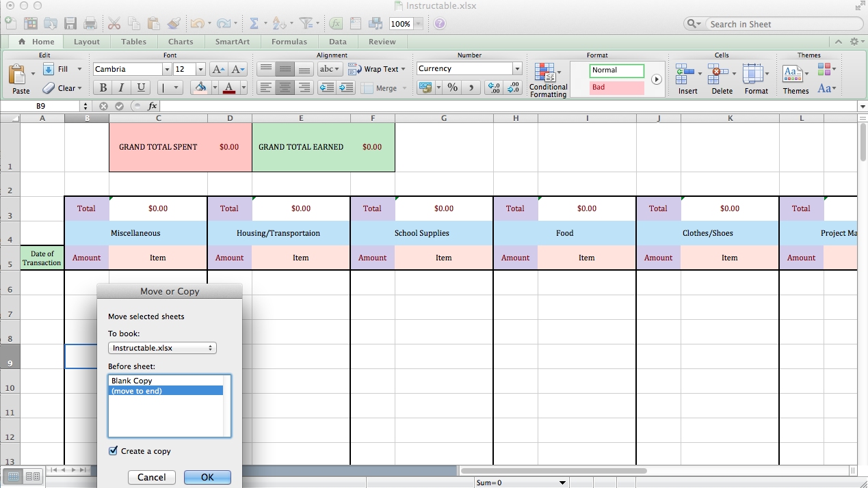Switch to the Layout tab
The height and width of the screenshot is (488, 868).
coord(87,42)
